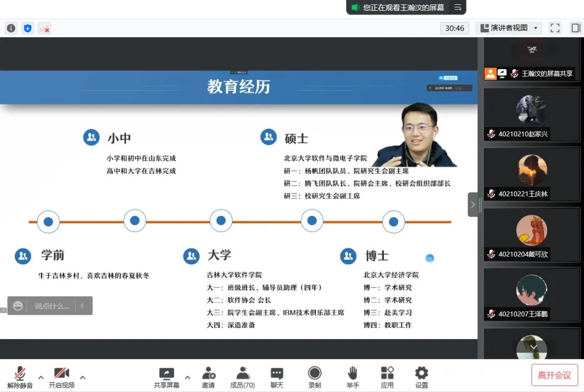Open the 成员(70) members list
This screenshot has height=392, width=584.
click(x=242, y=377)
